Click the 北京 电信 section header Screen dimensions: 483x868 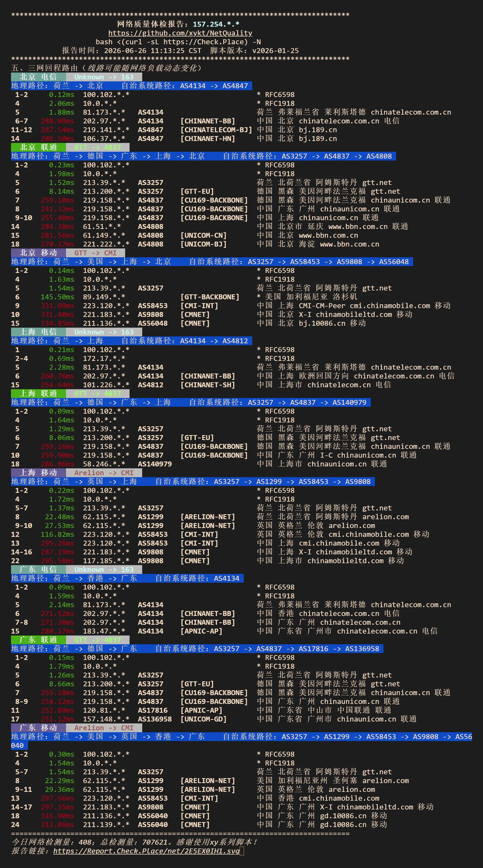(x=38, y=77)
